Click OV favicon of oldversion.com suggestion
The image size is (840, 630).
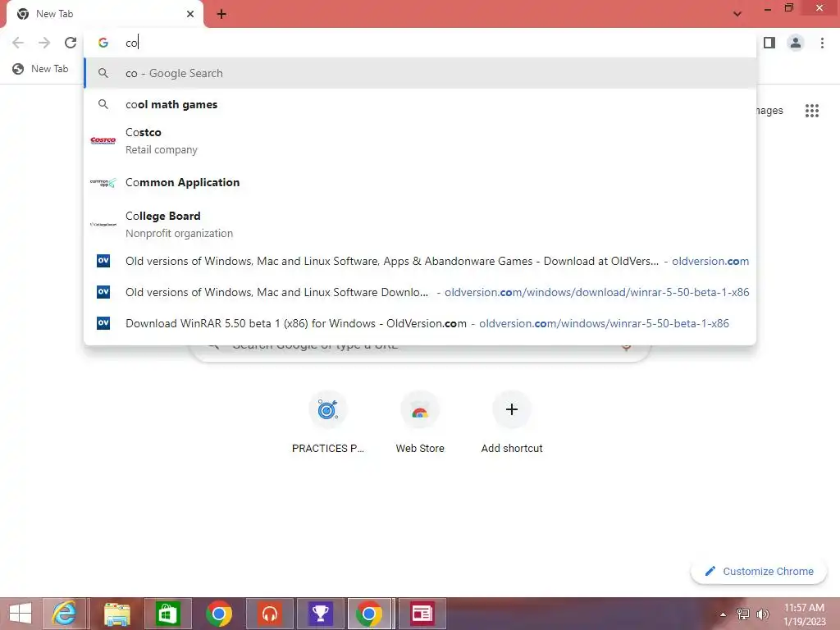tap(103, 261)
